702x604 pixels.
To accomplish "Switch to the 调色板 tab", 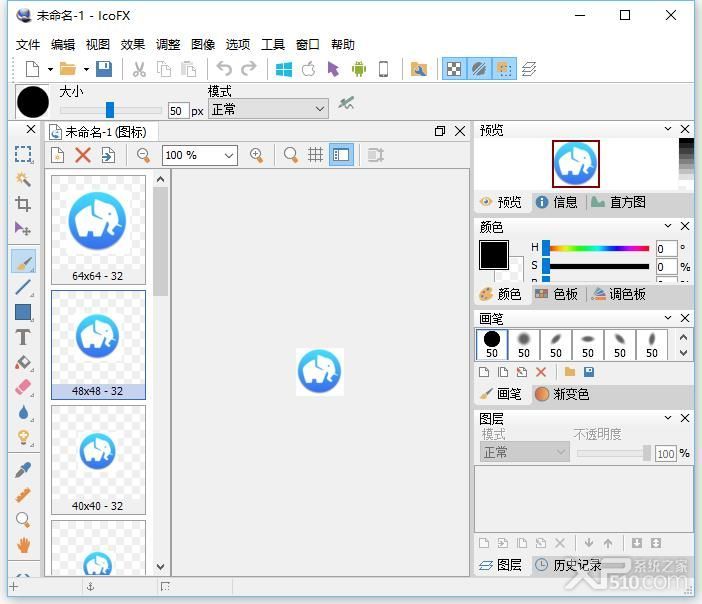I will pos(618,294).
